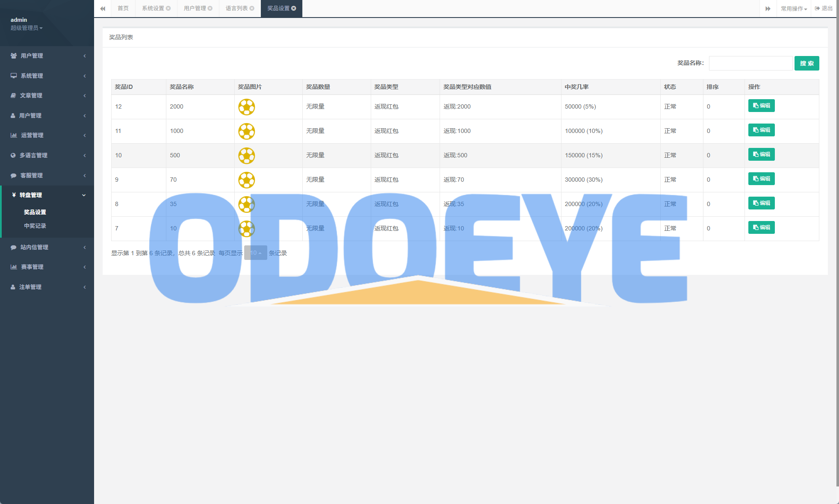Screen dimensions: 839x504
Task: Close the active 奖品设置 tab via its X icon
Action: [294, 9]
